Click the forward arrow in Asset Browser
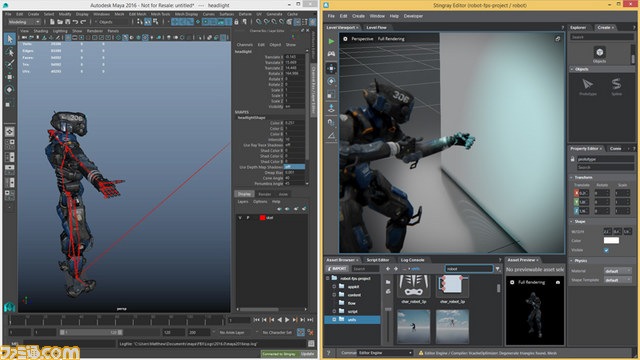Image resolution: width=640 pixels, height=360 pixels. tap(396, 269)
